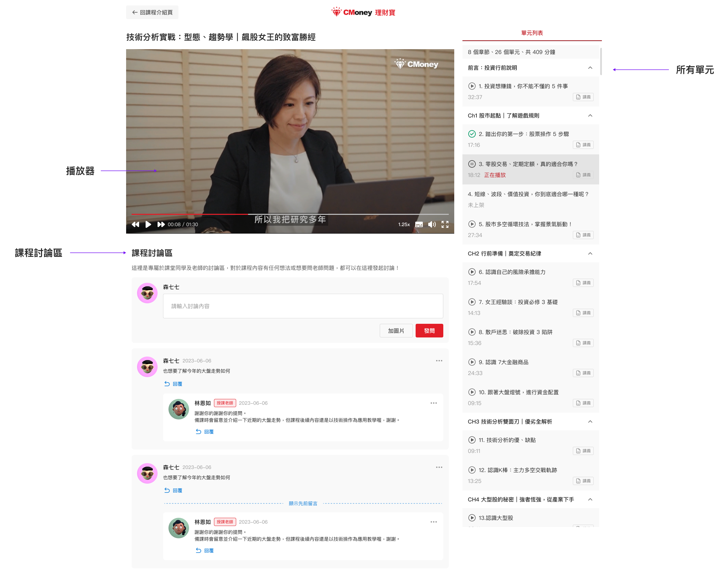This screenshot has height=582, width=728.
Task: Click 林恩如 avatar in the first reply
Action: pos(179,409)
